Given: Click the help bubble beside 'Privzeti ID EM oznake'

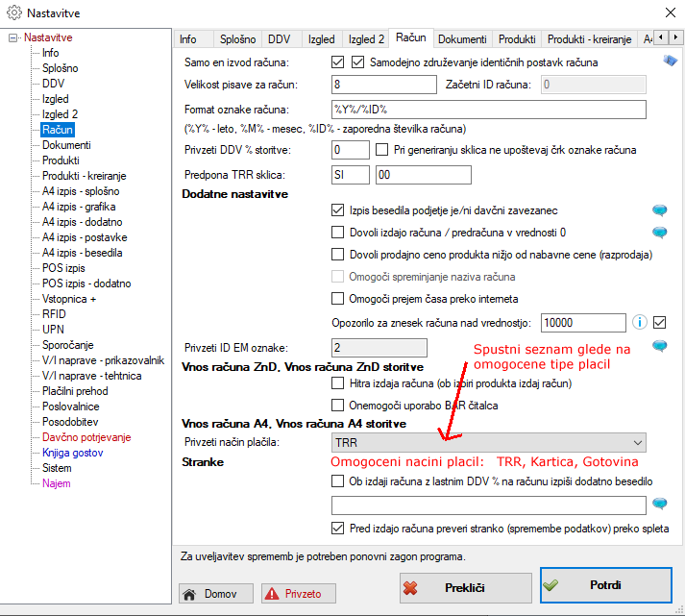Looking at the screenshot, I should [659, 346].
